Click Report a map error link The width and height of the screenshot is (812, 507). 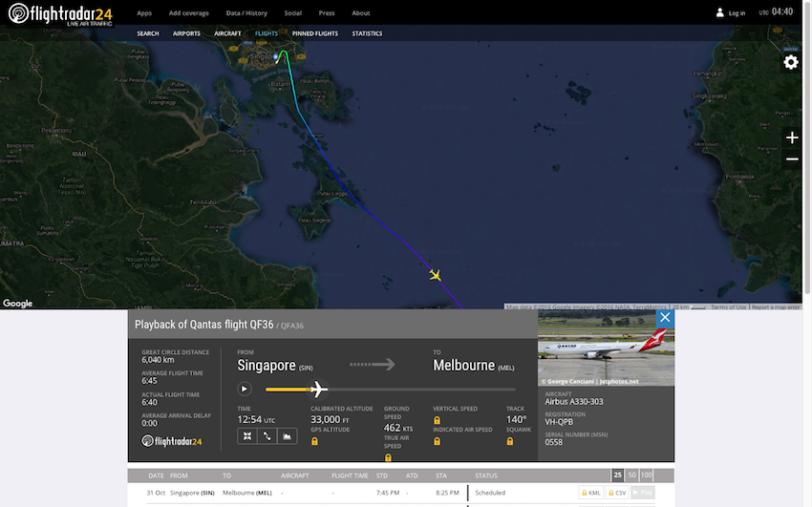click(x=776, y=306)
